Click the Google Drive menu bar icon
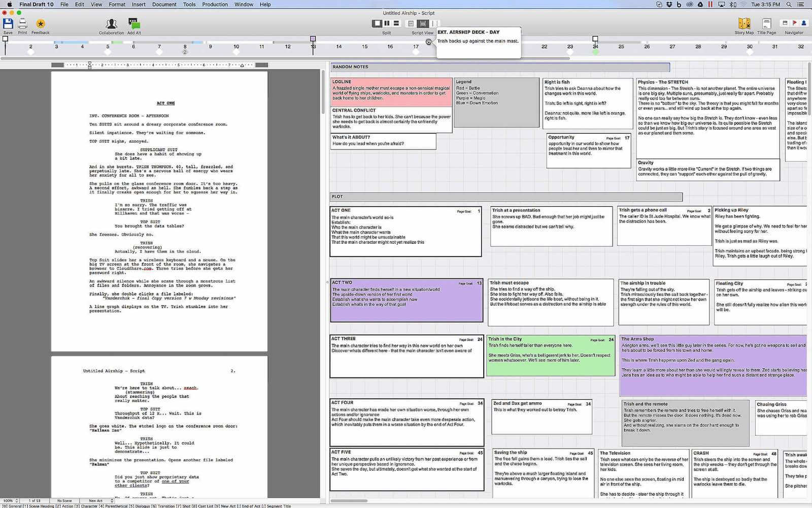812x508 pixels. 700,4
